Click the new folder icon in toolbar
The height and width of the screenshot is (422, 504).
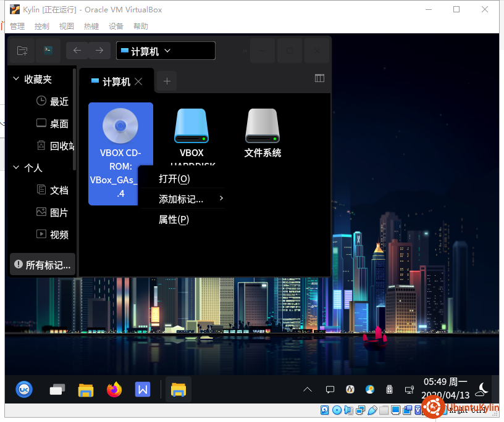point(22,51)
